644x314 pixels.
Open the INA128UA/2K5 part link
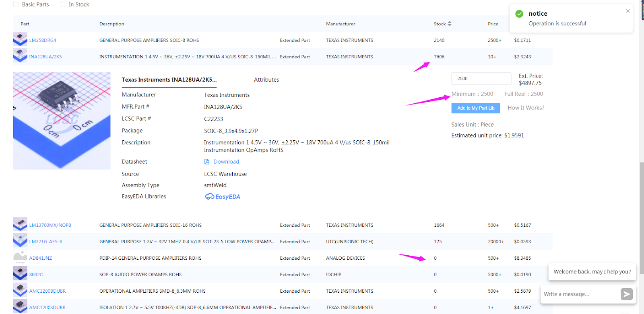point(45,57)
